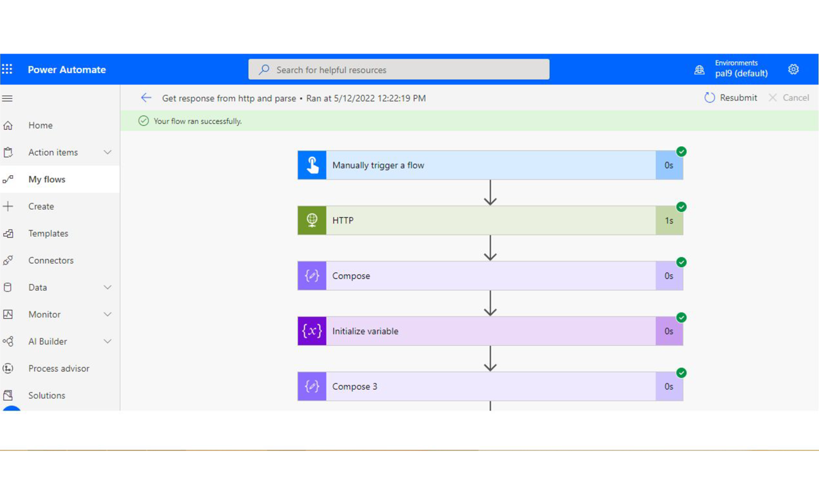Click success check icon in green banner
Screen dimensions: 819x504
point(144,121)
